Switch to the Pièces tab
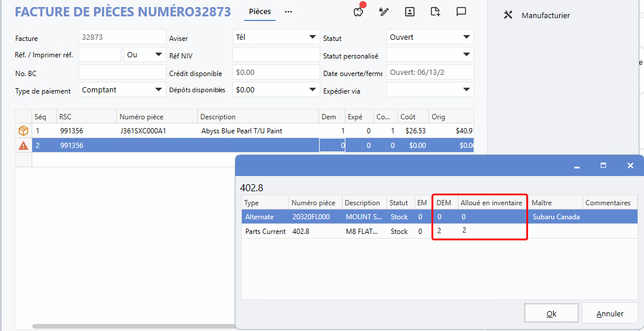This screenshot has height=331, width=644. [260, 12]
